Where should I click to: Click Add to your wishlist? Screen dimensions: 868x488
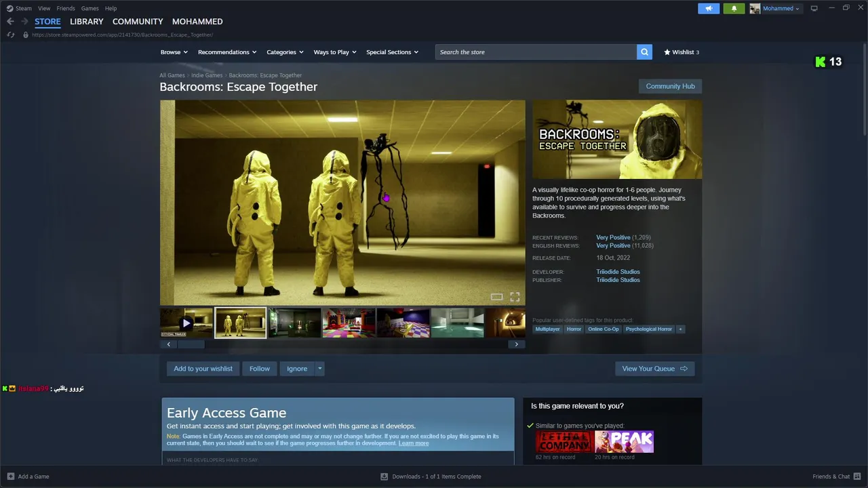pos(203,369)
